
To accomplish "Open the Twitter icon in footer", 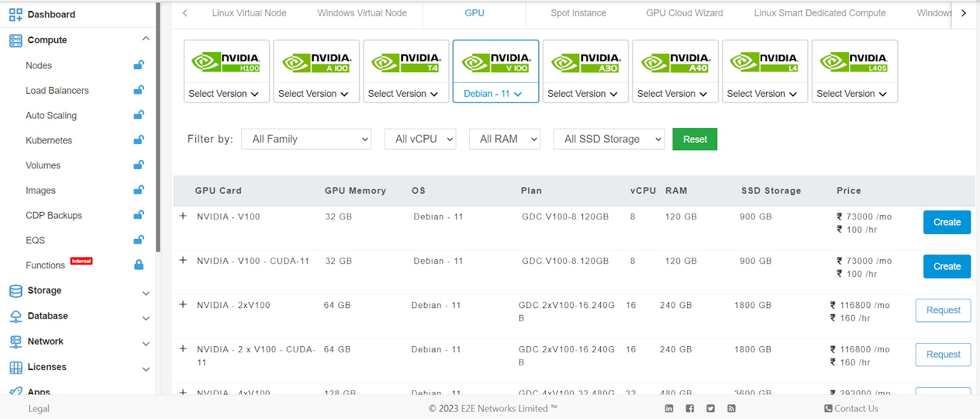I will coord(710,409).
